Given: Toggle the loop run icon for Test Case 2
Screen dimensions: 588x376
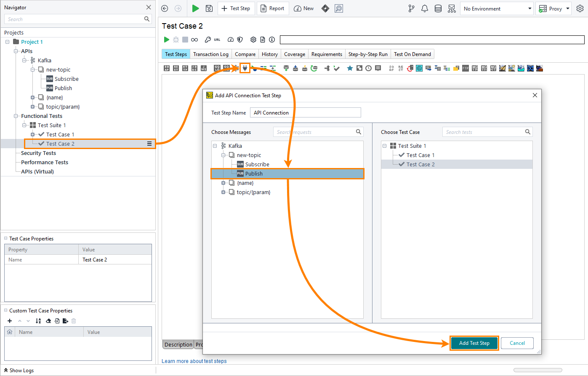Looking at the screenshot, I should 194,40.
